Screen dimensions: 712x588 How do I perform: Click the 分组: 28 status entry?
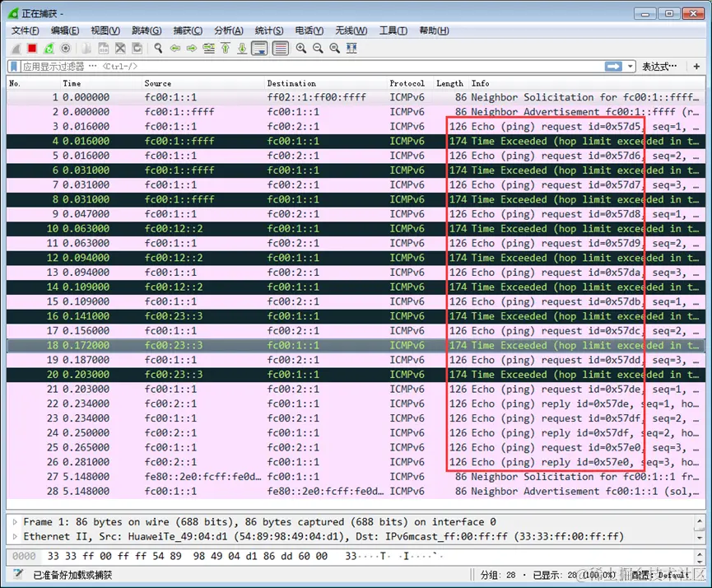click(498, 575)
